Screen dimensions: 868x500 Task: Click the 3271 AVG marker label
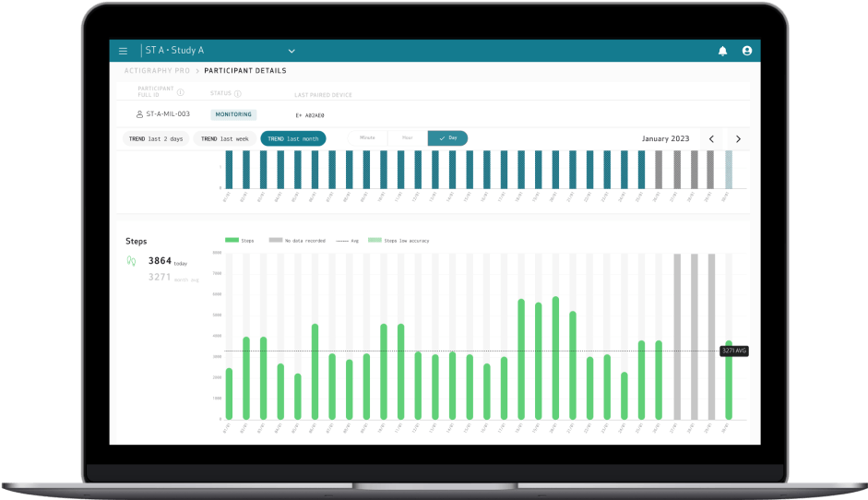pos(734,351)
